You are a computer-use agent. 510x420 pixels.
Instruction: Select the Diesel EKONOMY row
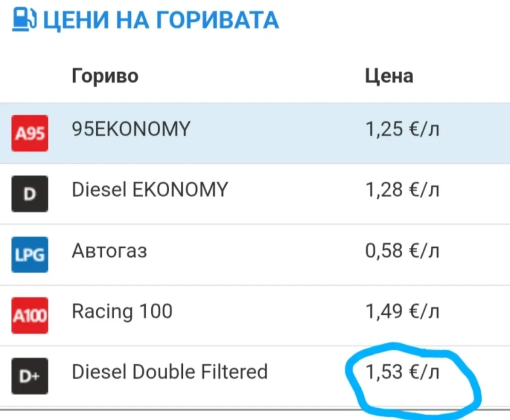pos(150,189)
